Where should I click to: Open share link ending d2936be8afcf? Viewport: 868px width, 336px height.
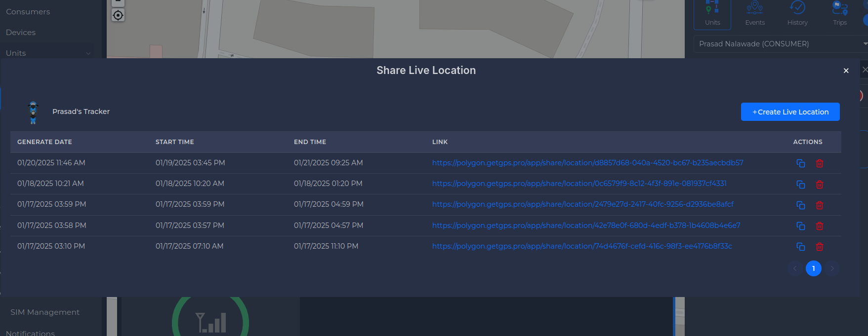pyautogui.click(x=583, y=204)
